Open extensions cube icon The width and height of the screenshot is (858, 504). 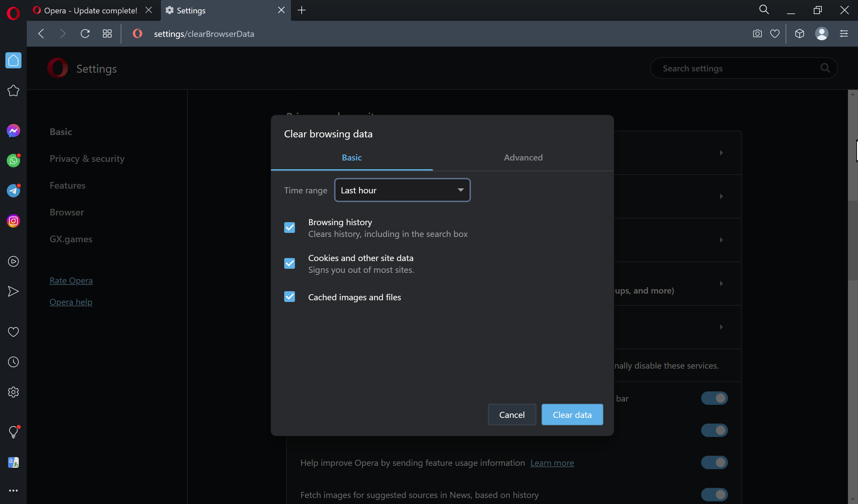tap(800, 34)
